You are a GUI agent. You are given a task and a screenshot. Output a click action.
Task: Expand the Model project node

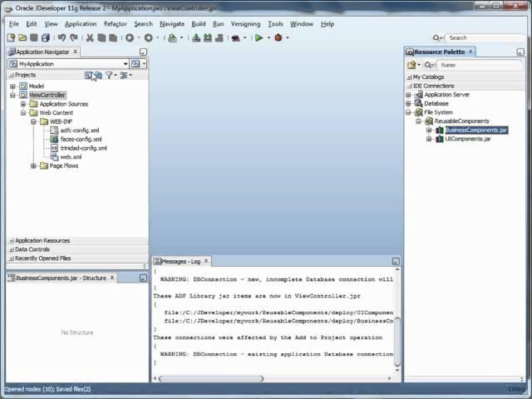coord(13,86)
